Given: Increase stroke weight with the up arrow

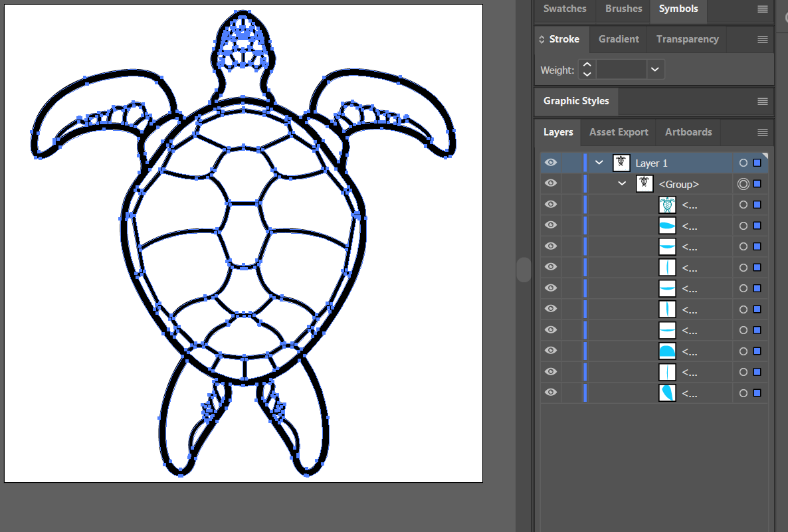Looking at the screenshot, I should tap(587, 65).
